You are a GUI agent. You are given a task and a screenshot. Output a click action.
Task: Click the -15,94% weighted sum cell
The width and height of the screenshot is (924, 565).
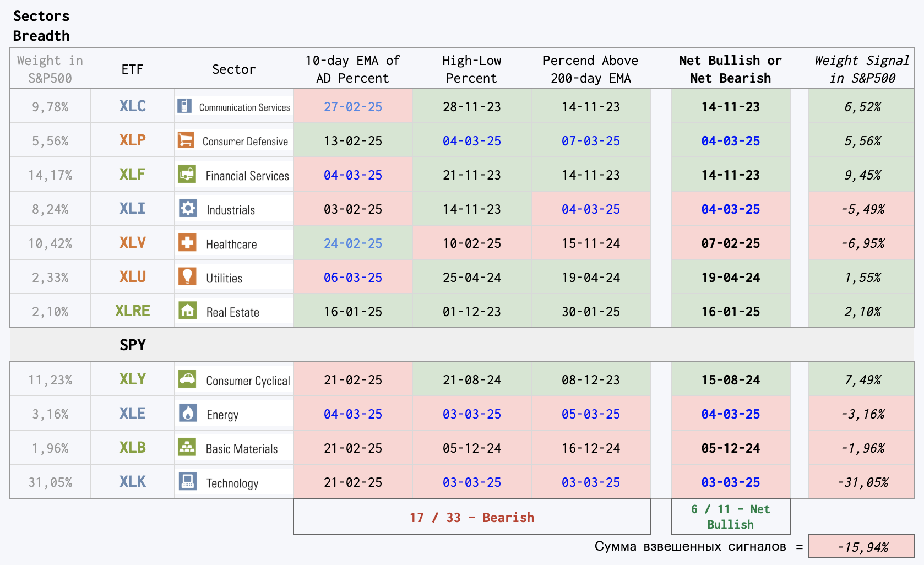(862, 547)
